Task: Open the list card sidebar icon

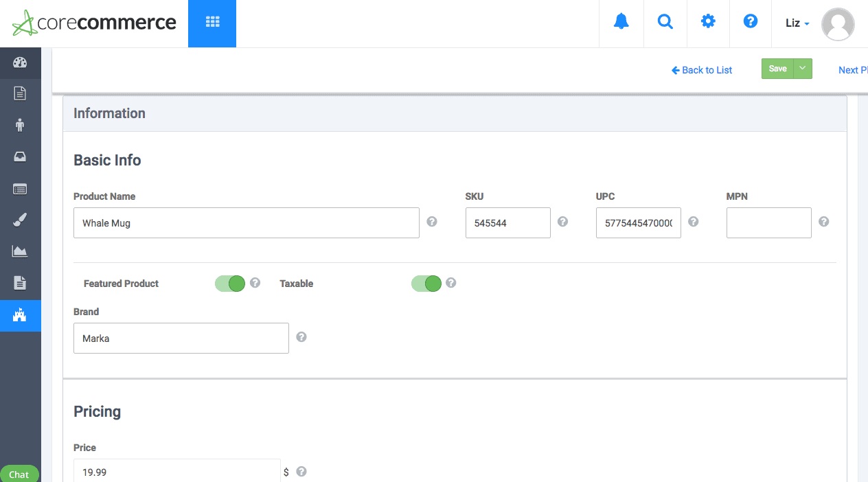Action: [x=20, y=189]
